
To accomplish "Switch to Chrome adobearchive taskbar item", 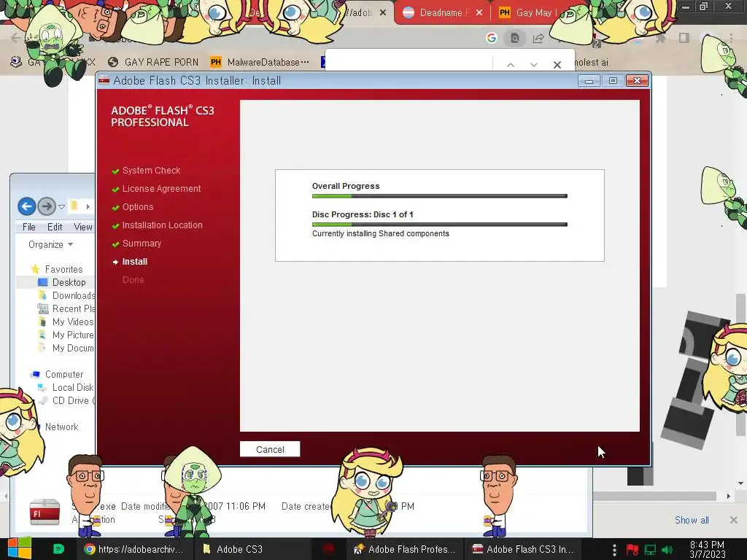I will (134, 549).
